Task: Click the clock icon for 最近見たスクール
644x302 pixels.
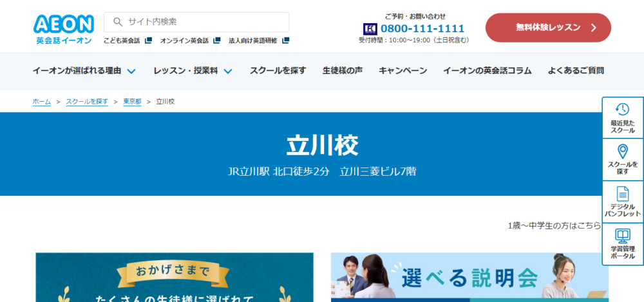Action: 623,109
